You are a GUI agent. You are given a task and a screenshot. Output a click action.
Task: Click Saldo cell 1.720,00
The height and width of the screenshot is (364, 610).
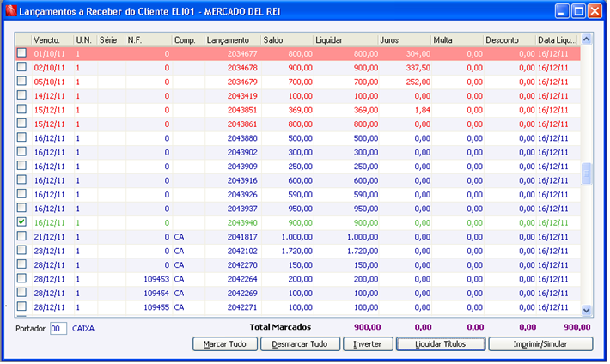(x=296, y=251)
